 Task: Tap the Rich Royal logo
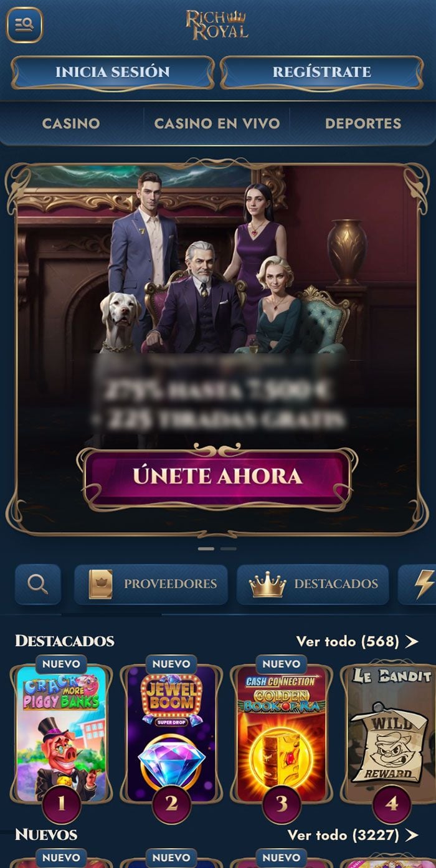point(217,25)
